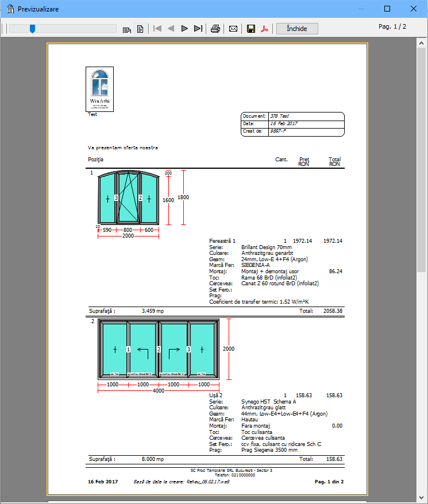Click the arched window drawing for position 1

point(128,198)
